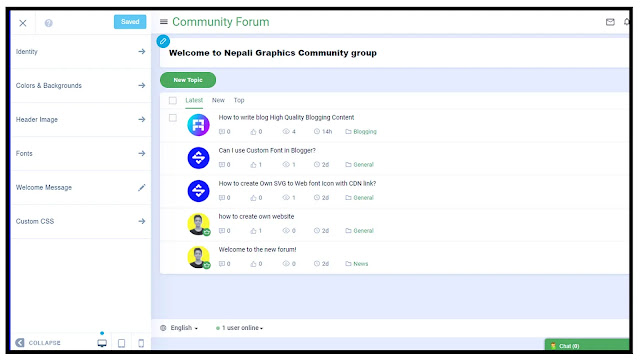Click the user photo beside 'Welcome to the new forum!'
This screenshot has height=360, width=640.
click(198, 257)
